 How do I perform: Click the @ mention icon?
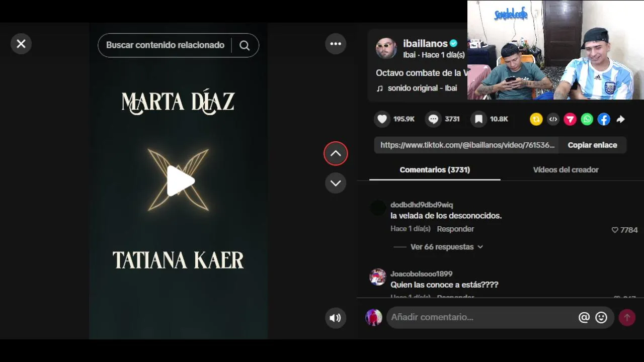coord(584,317)
